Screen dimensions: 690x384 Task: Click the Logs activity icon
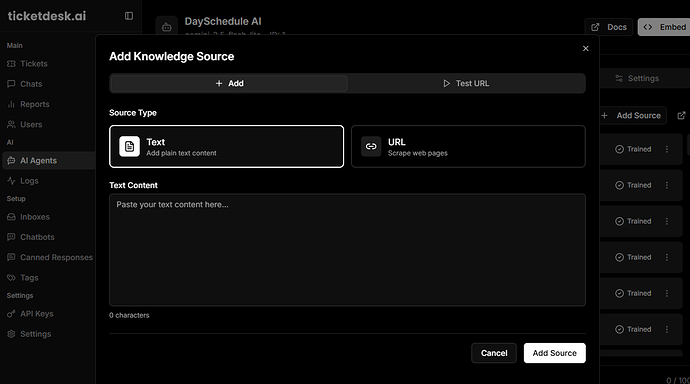[x=11, y=181]
